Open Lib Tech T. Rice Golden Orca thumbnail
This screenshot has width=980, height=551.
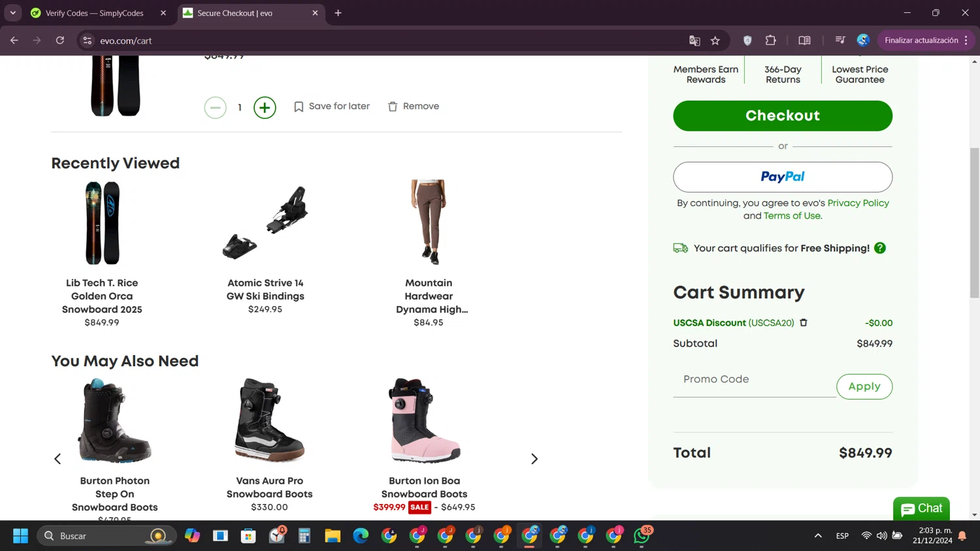click(103, 223)
